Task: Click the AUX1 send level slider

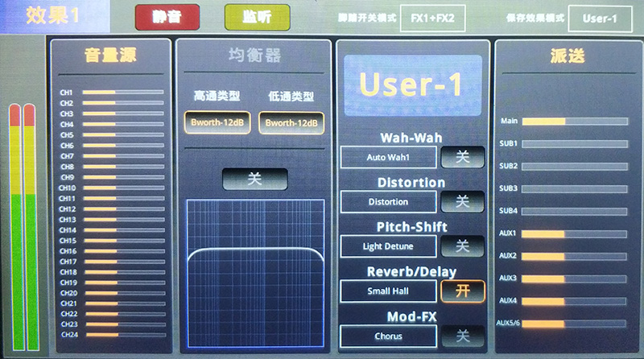Action: [574, 234]
